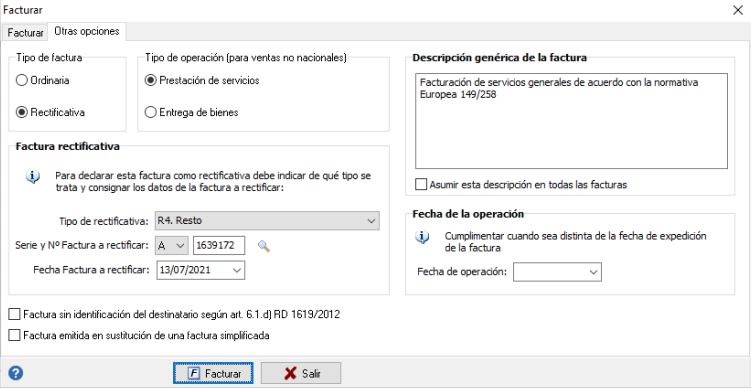Viewport: 751px width, 388px height.
Task: Click the Factura rectificativa group heading
Action: (68, 146)
